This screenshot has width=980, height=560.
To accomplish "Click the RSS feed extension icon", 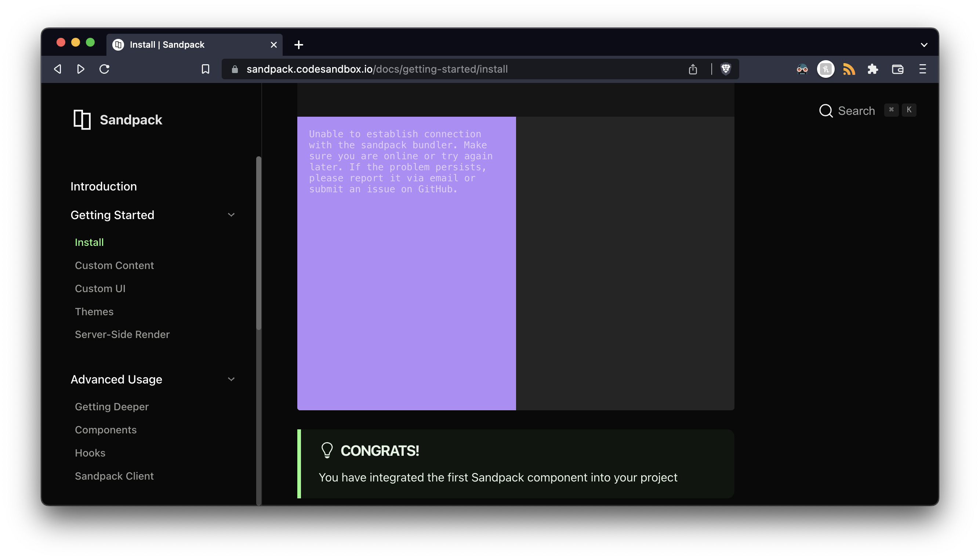I will coord(849,69).
